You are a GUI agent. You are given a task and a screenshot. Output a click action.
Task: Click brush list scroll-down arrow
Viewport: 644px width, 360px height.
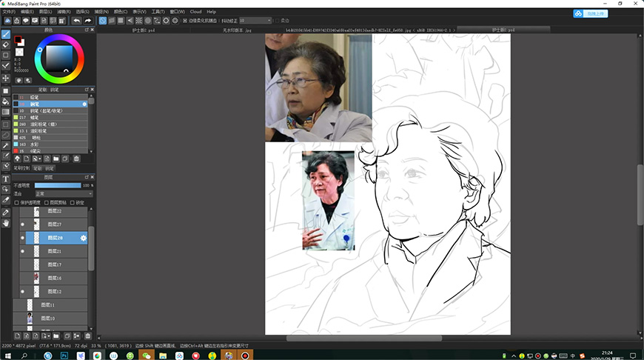click(91, 151)
